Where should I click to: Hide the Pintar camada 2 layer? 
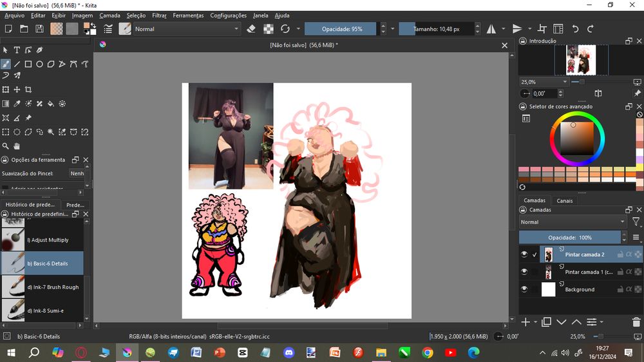tap(524, 254)
